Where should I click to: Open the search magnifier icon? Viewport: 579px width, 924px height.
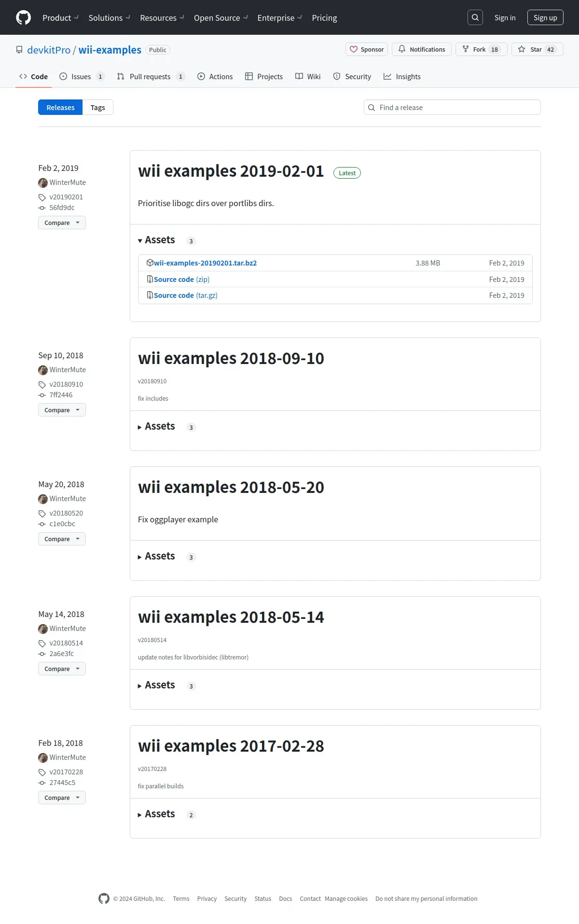(x=475, y=17)
